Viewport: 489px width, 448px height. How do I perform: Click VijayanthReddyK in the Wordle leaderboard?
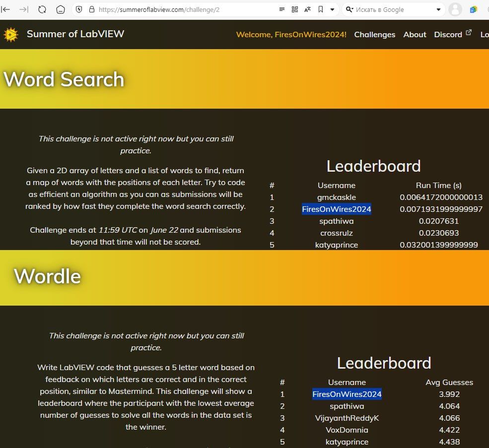coord(347,418)
